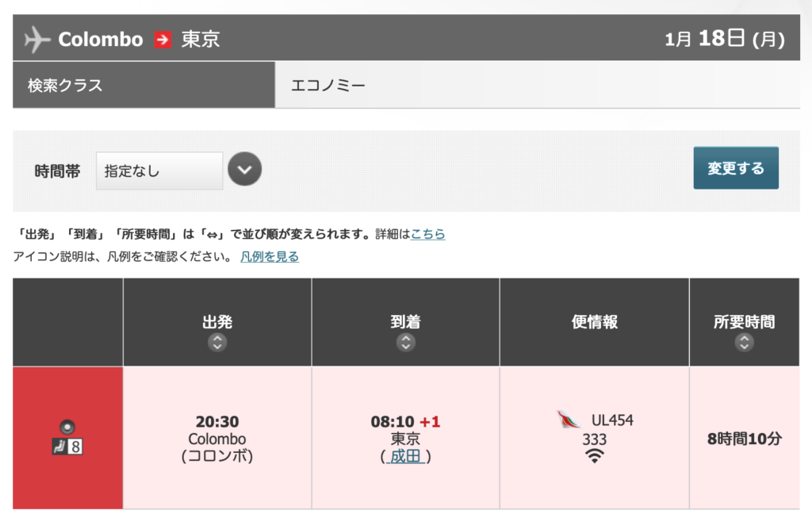Sort by 到着 using its sort arrows

(x=405, y=342)
